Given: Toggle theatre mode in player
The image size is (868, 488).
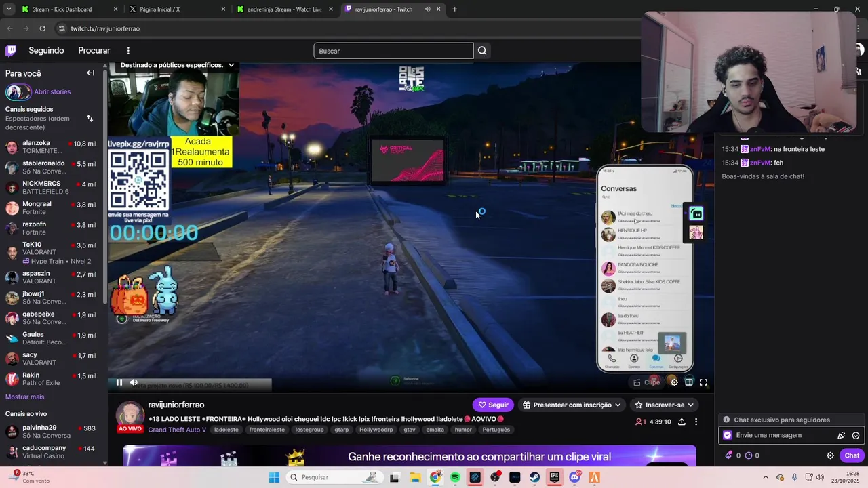Looking at the screenshot, I should tap(689, 382).
